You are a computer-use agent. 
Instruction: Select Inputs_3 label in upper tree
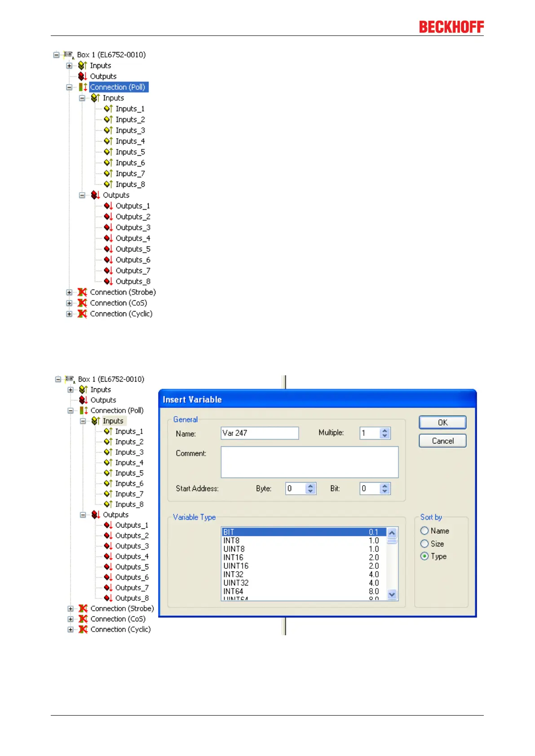point(130,131)
